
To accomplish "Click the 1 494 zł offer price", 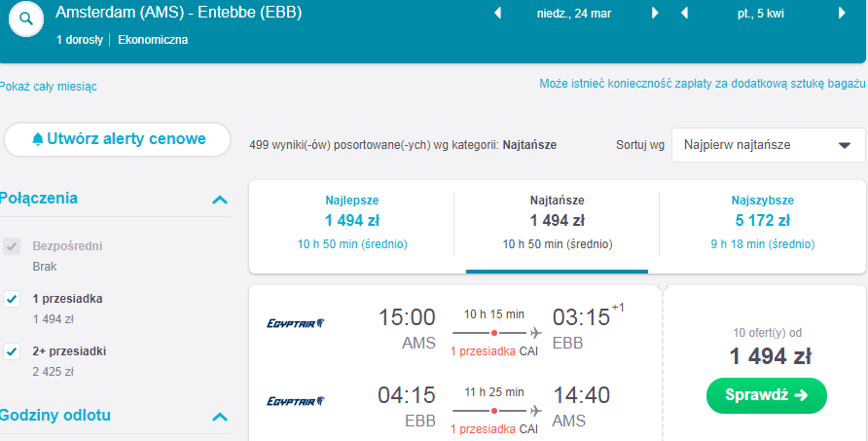I will coord(770,356).
